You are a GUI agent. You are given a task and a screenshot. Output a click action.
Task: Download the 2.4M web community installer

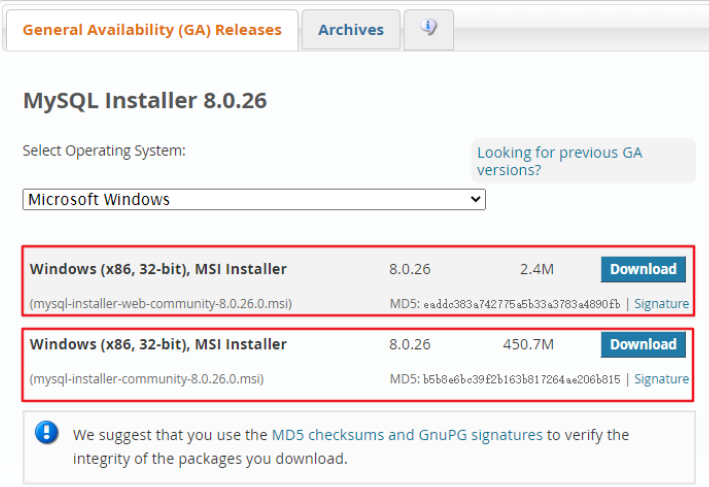coord(643,269)
